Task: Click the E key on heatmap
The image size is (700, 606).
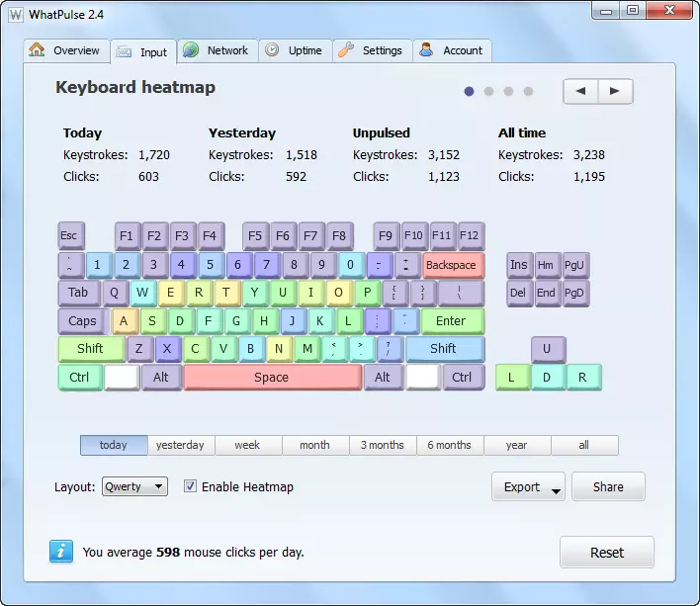Action: point(171,293)
